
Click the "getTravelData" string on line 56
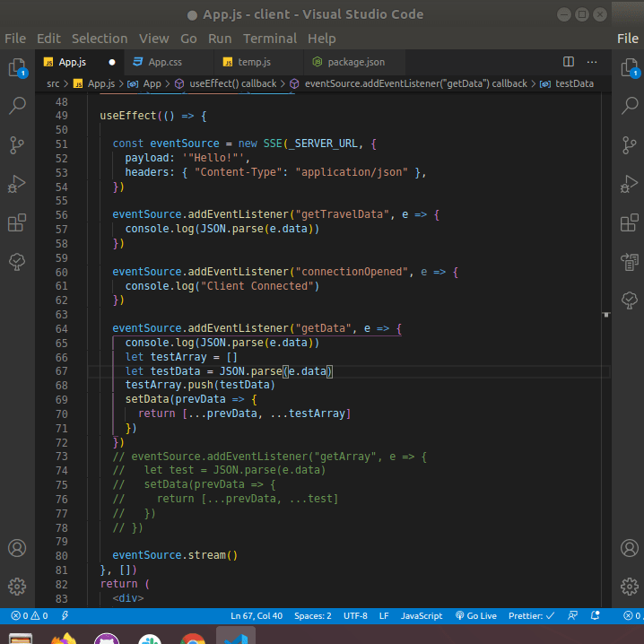click(x=342, y=214)
